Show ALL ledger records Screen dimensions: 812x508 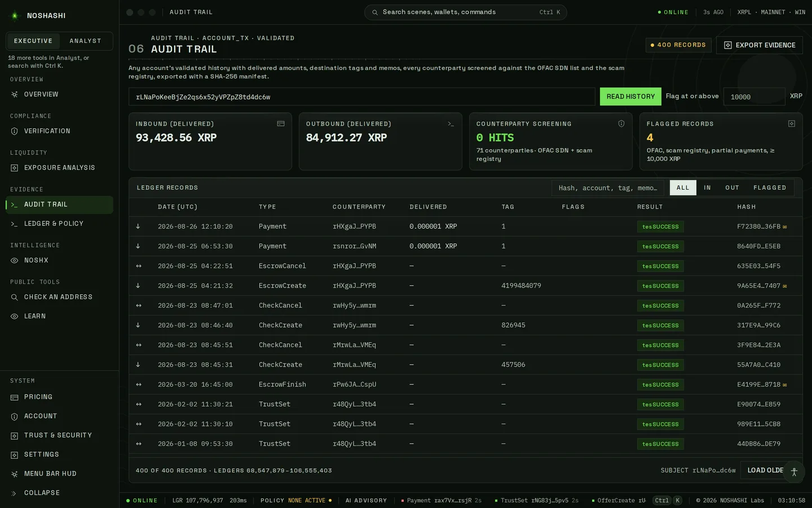pos(683,188)
